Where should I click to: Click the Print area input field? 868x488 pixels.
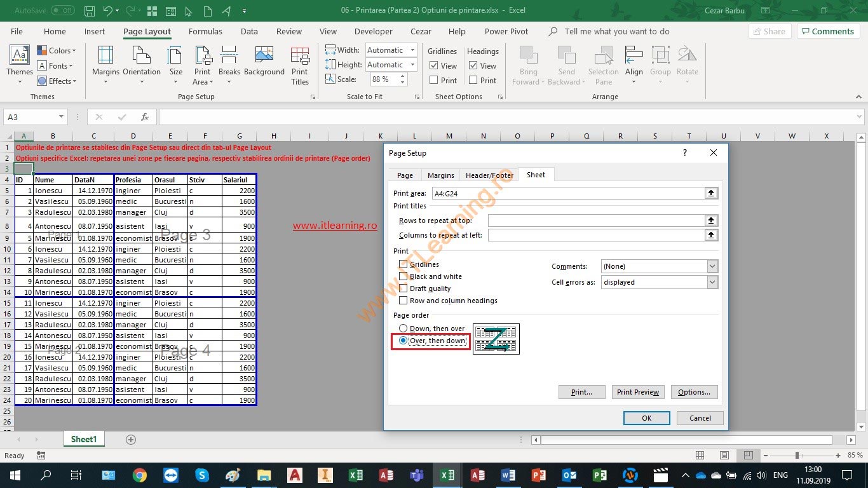(568, 193)
